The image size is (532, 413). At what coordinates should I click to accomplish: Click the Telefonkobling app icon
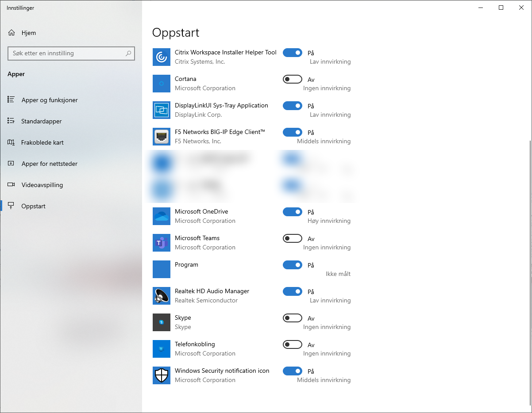coord(162,349)
